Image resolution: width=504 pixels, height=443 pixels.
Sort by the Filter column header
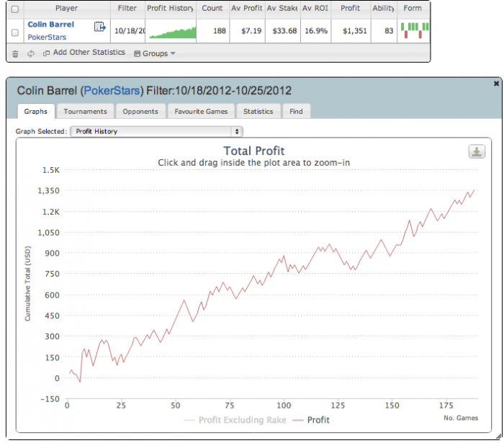[x=127, y=9]
